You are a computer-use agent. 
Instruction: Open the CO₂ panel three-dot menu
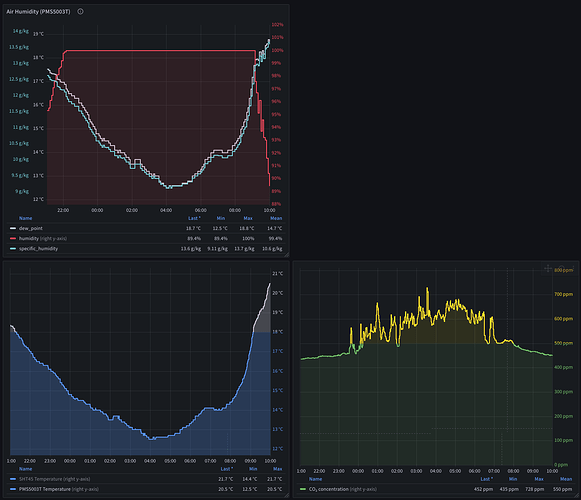[574, 268]
